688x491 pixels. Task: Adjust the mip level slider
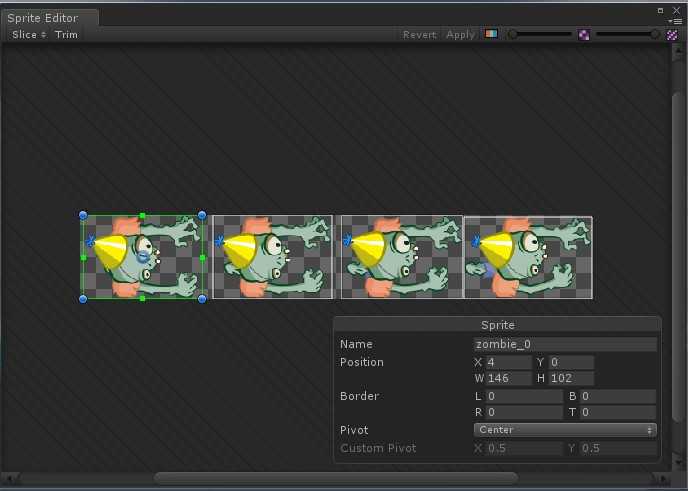coord(627,34)
